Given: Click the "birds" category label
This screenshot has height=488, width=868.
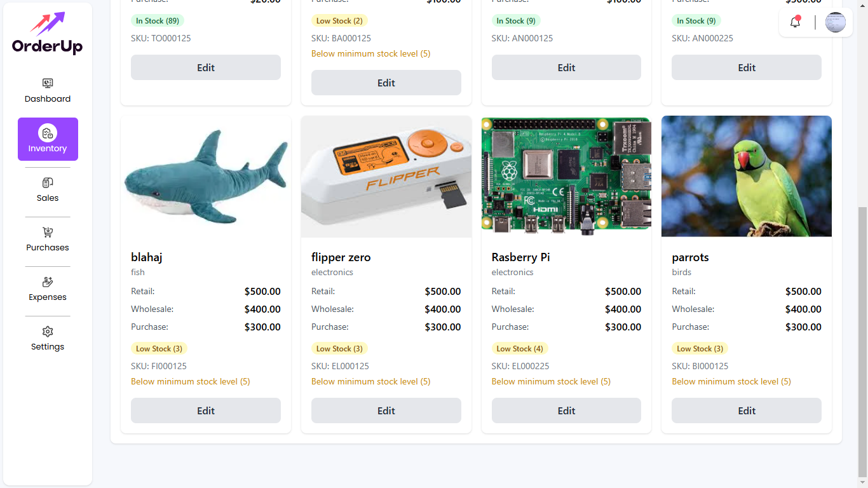Looking at the screenshot, I should click(x=681, y=272).
